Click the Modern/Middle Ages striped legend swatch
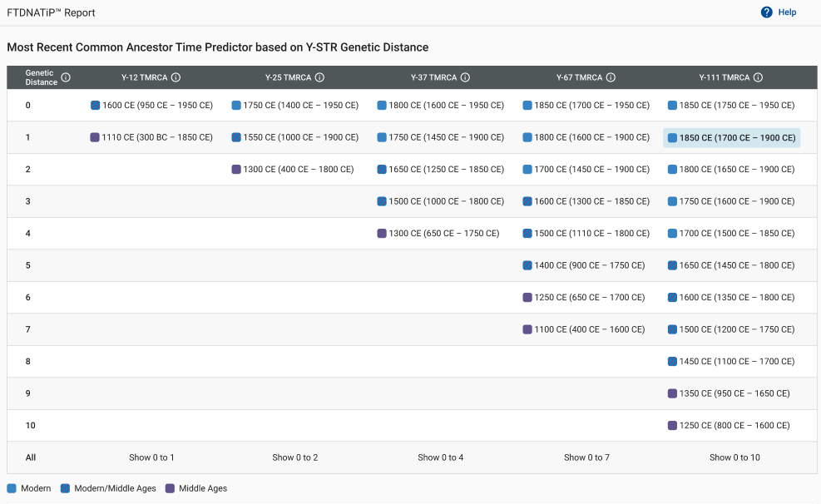 tap(65, 488)
